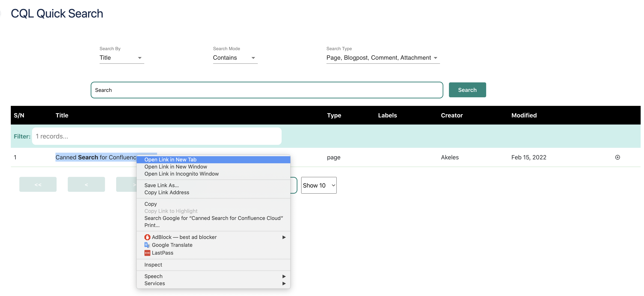Expand the Speech submenu arrow
Viewport: 644px width, 296px height.
tap(284, 276)
